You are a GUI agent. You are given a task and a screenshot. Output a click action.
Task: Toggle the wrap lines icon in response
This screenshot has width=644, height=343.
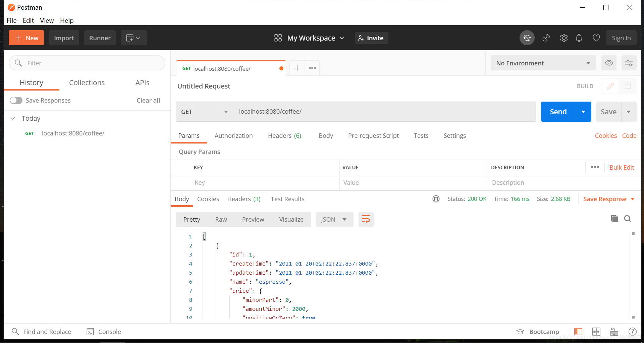(x=366, y=219)
